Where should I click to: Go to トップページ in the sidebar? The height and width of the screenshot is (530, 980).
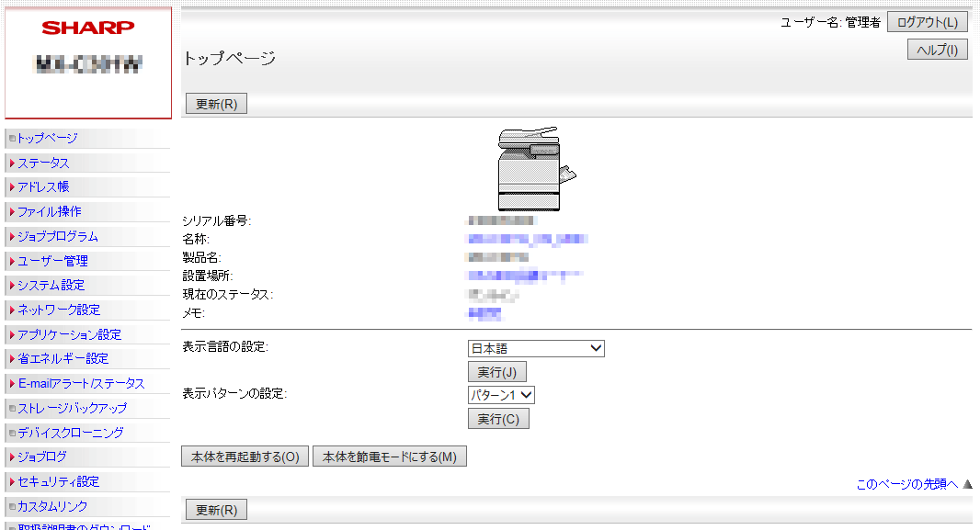pyautogui.click(x=47, y=139)
